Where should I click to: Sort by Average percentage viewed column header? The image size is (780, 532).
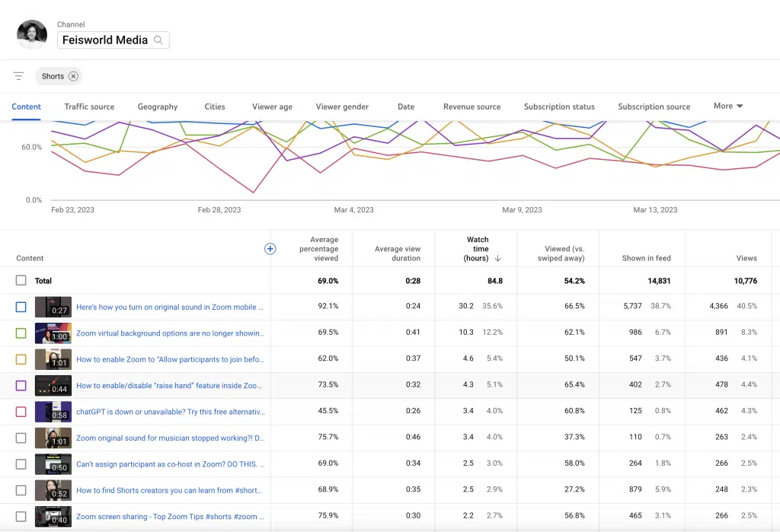click(319, 249)
